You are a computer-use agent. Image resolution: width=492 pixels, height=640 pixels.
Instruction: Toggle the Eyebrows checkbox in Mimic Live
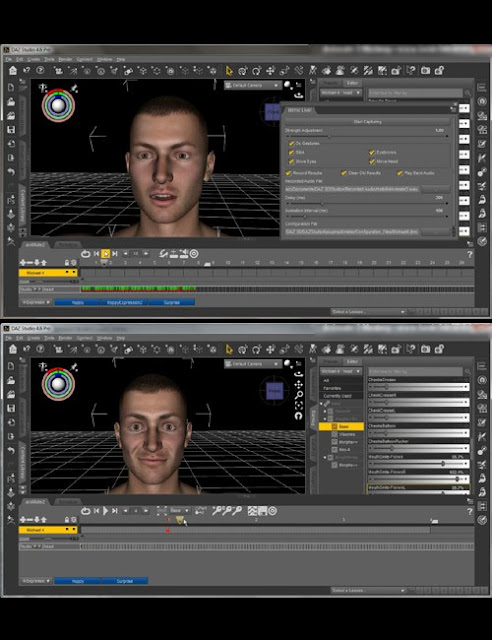(x=372, y=152)
